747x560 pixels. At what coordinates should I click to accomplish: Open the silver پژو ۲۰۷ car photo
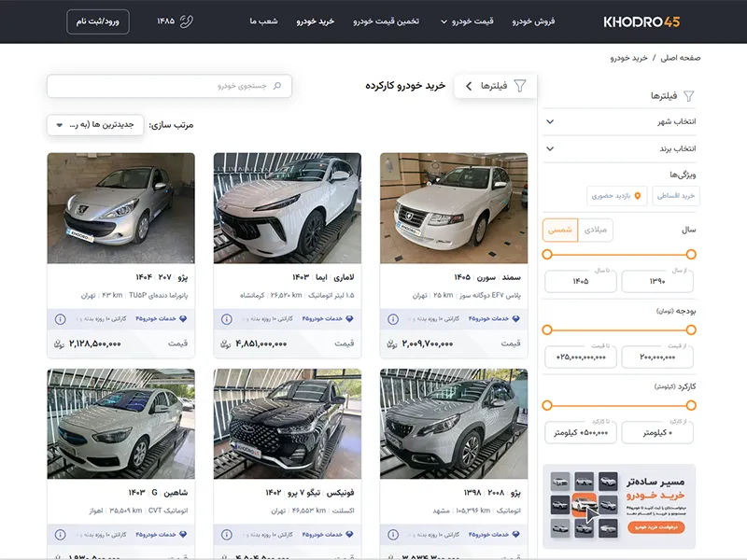tap(121, 208)
